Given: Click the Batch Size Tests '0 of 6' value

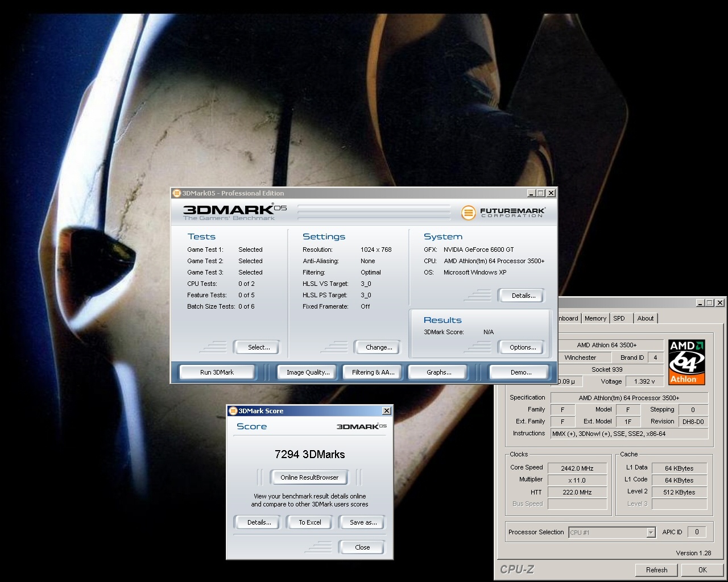Looking at the screenshot, I should pyautogui.click(x=246, y=306).
